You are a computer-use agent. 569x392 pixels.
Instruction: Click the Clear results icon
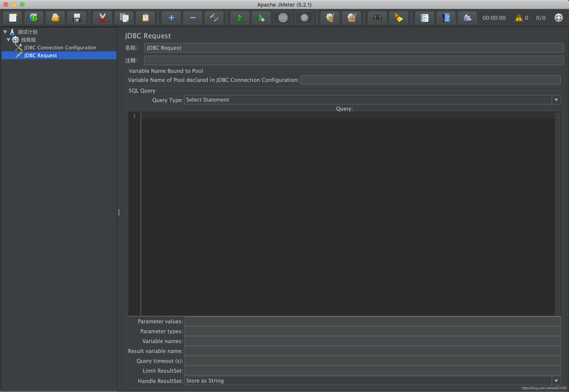click(x=330, y=18)
